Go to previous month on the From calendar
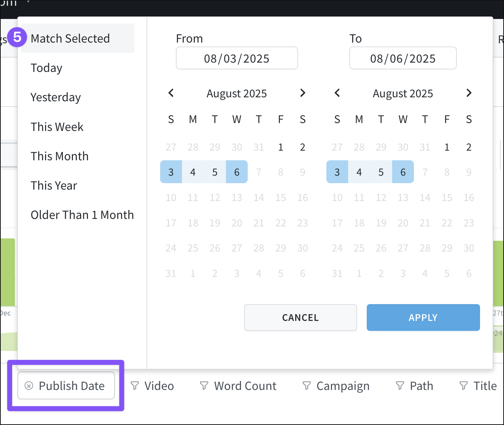The image size is (504, 425). pos(171,93)
